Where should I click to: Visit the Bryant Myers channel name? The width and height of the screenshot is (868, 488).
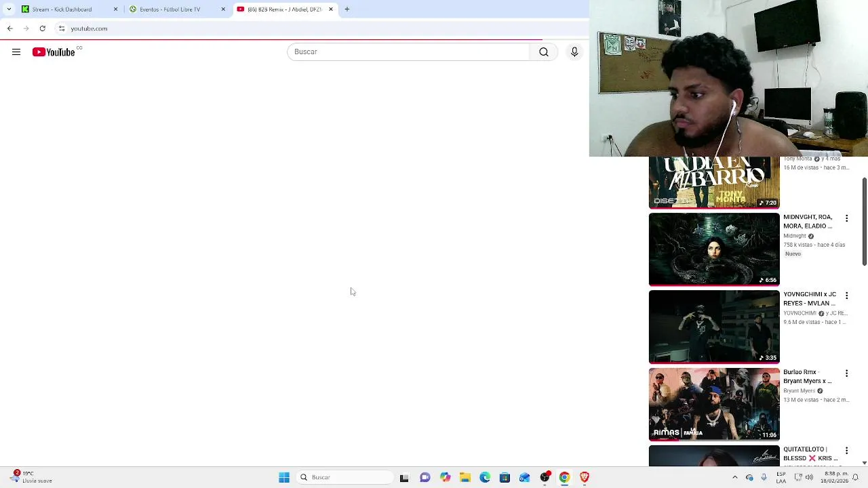(x=800, y=391)
